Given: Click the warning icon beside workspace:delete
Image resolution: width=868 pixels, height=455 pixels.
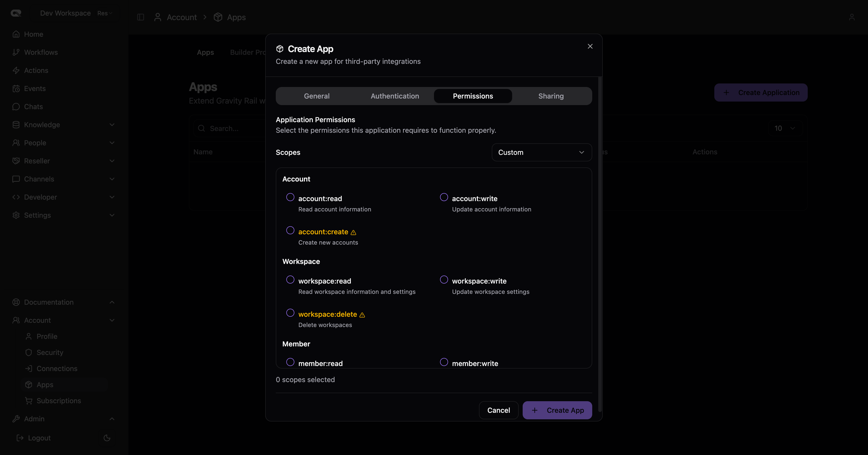Looking at the screenshot, I should coord(362,315).
